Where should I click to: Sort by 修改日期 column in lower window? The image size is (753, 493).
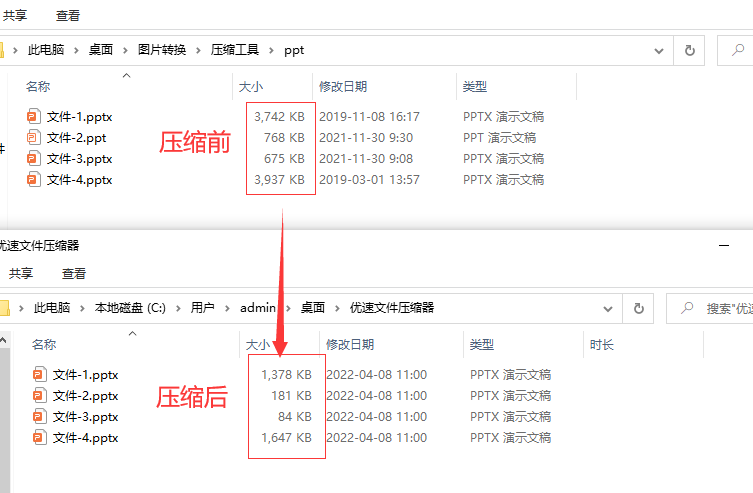(x=350, y=344)
